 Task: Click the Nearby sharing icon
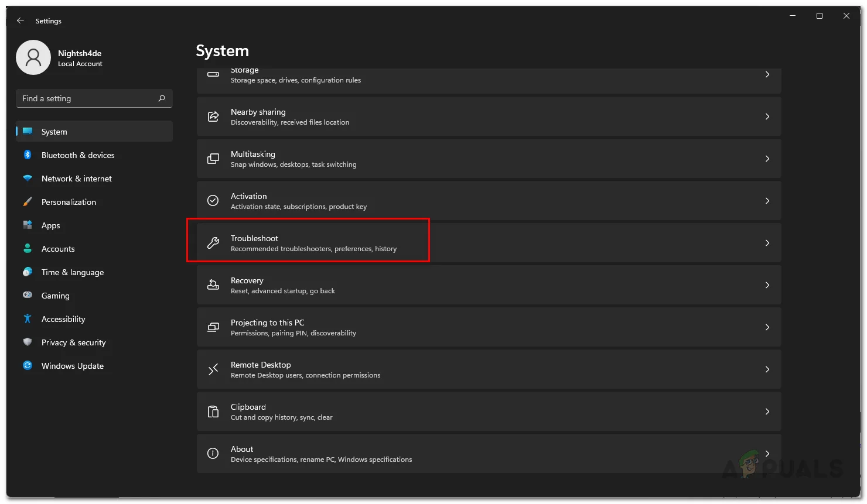213,116
